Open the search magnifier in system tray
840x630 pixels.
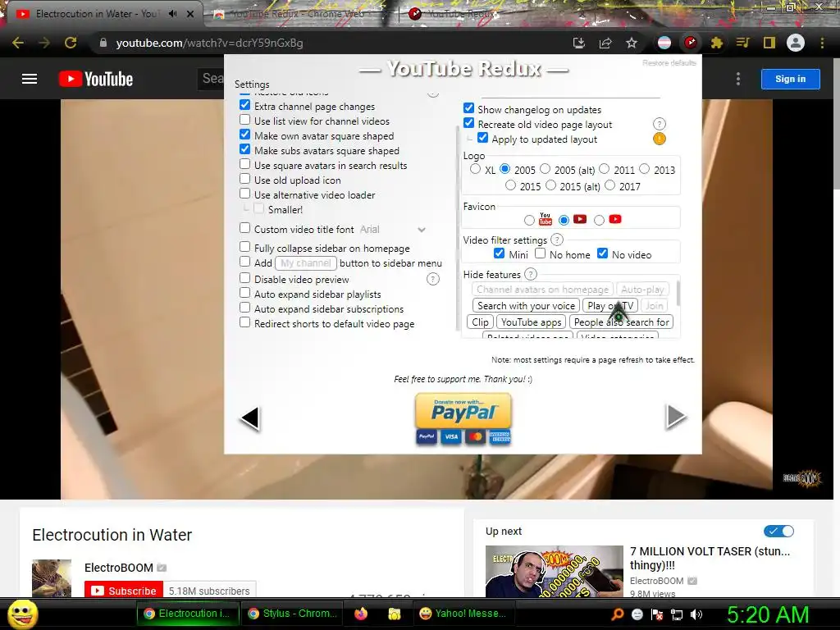[x=618, y=614]
